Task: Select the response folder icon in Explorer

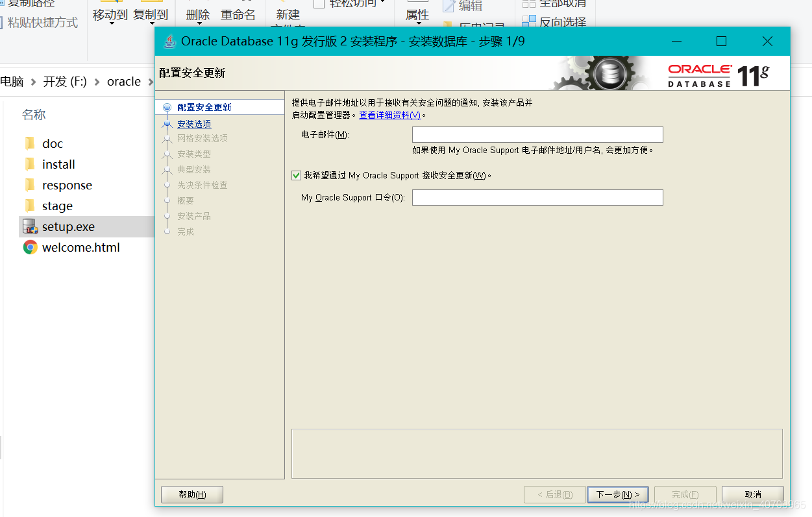Action: (30, 185)
